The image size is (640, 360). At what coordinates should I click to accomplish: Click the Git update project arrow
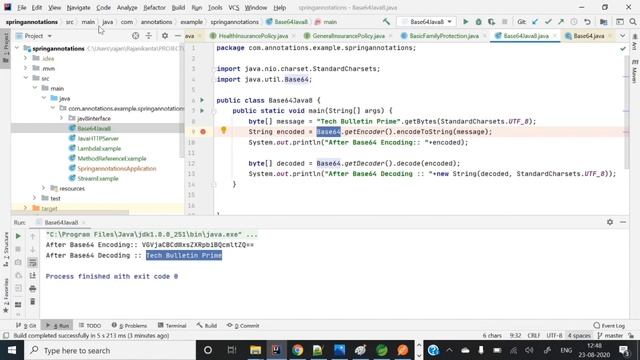click(x=535, y=22)
